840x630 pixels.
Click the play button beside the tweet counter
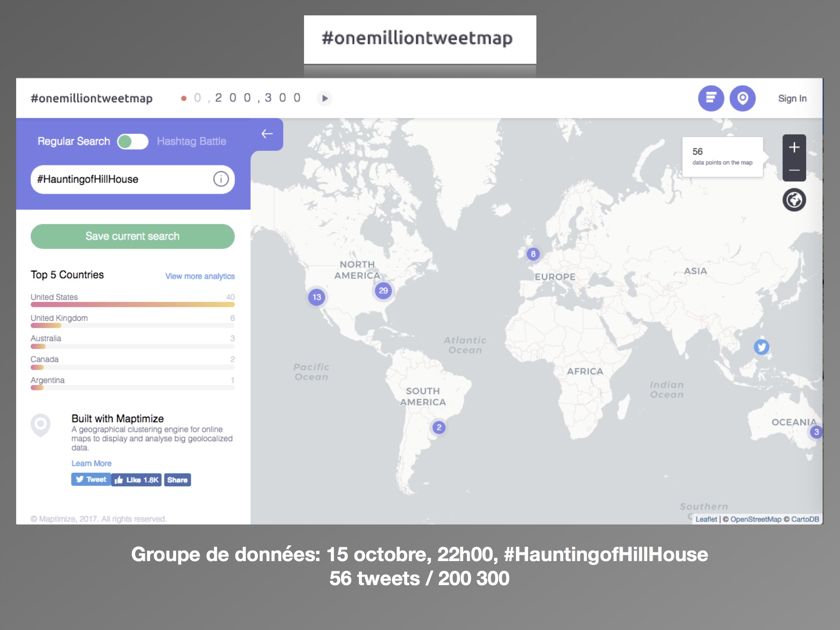tap(325, 98)
